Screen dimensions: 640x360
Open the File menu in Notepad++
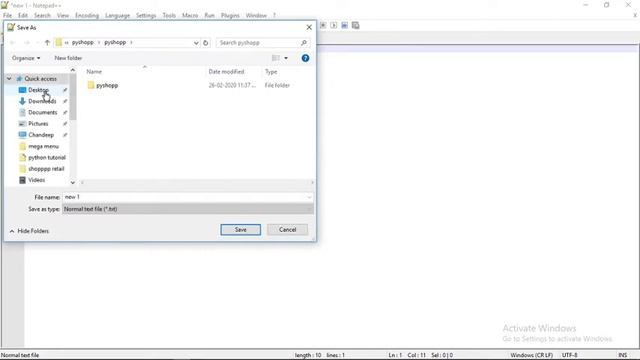7,16
